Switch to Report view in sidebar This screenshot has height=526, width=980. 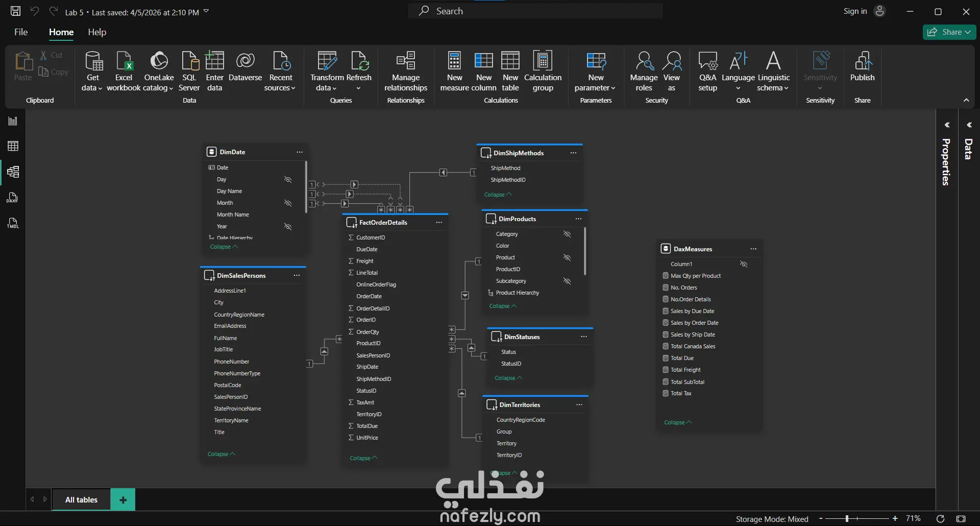coord(13,121)
